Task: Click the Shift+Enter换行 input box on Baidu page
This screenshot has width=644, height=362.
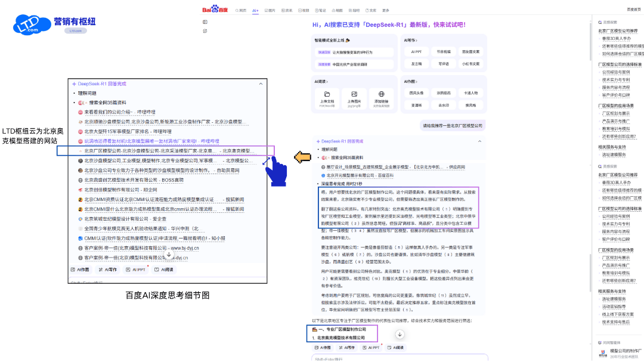Action: (x=400, y=358)
